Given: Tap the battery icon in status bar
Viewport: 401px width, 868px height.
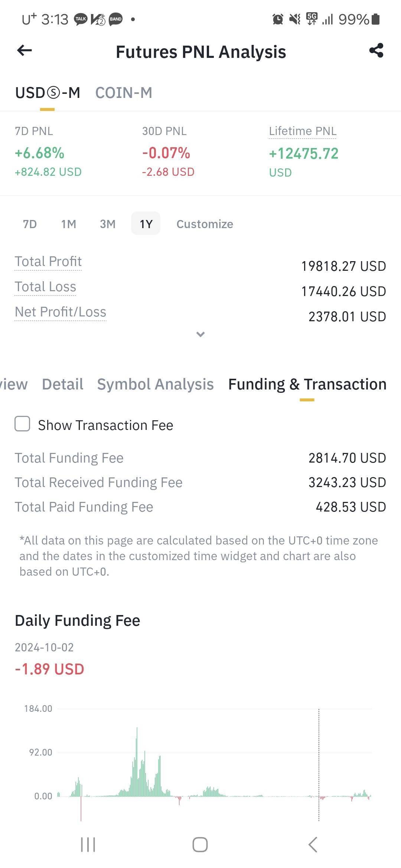Looking at the screenshot, I should [x=375, y=19].
